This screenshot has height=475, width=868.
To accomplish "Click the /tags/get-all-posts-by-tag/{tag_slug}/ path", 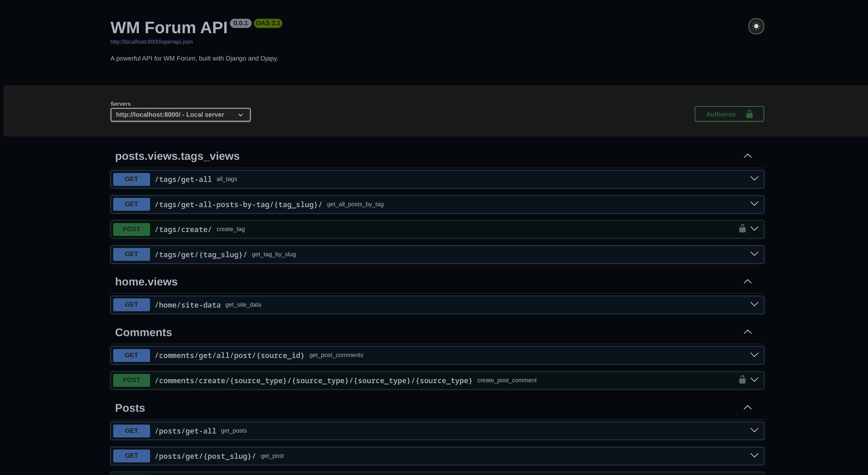I will [238, 204].
